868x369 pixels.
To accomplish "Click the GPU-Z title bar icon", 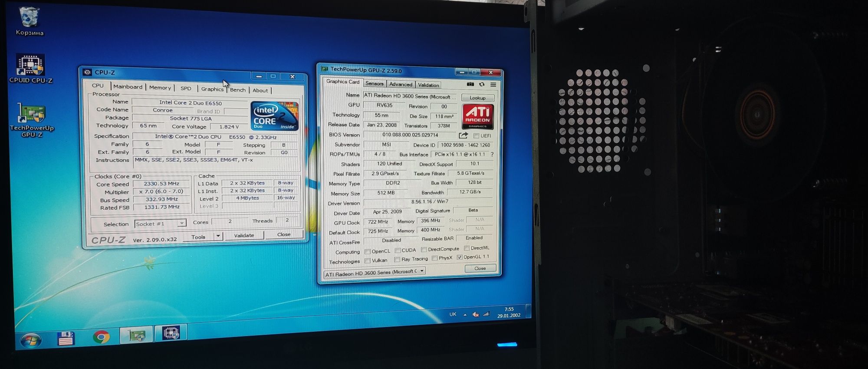I will click(x=324, y=69).
